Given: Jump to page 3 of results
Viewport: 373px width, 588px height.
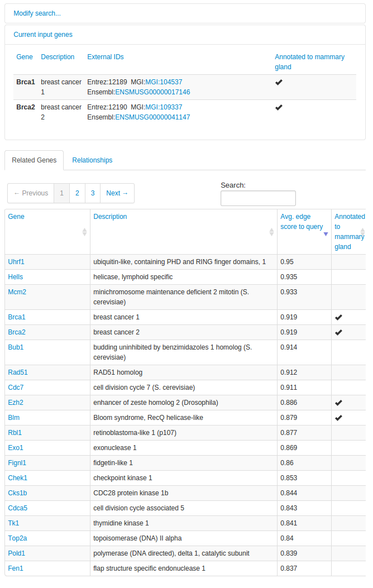Looking at the screenshot, I should (x=93, y=193).
